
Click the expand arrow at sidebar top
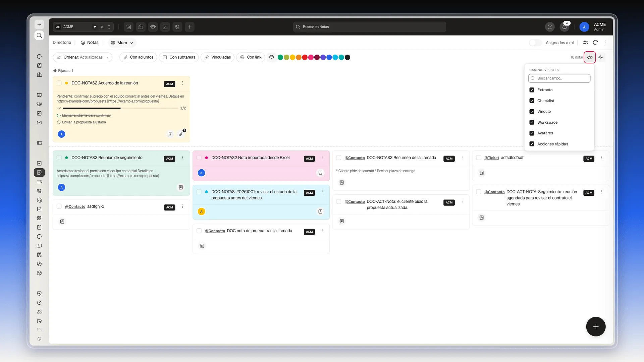click(39, 24)
